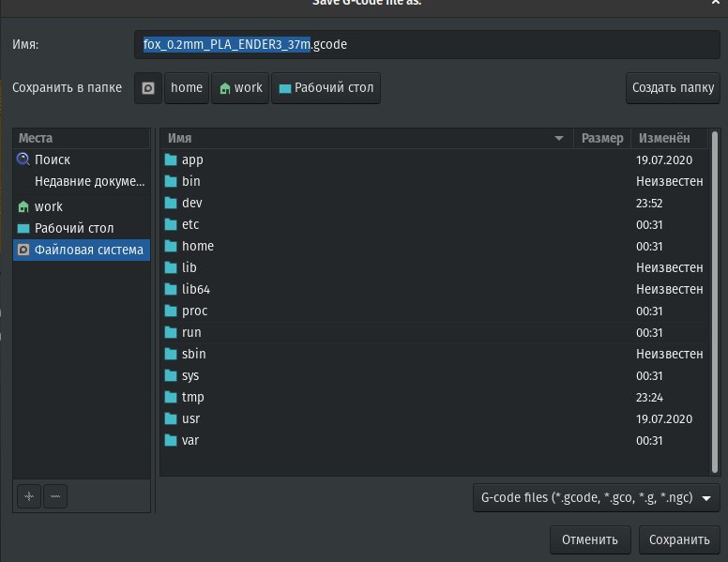Select the folder name 'usr'
Viewport: 728px width, 562px height.
(x=190, y=419)
